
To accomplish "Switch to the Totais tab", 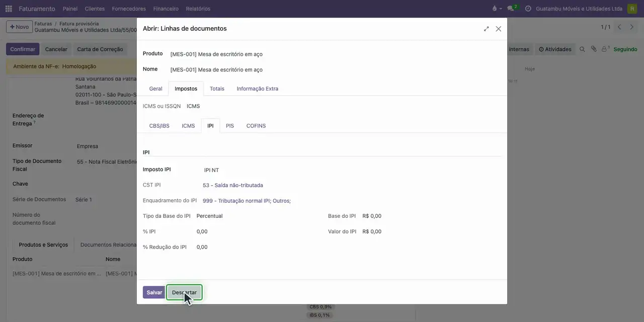I will pyautogui.click(x=217, y=89).
